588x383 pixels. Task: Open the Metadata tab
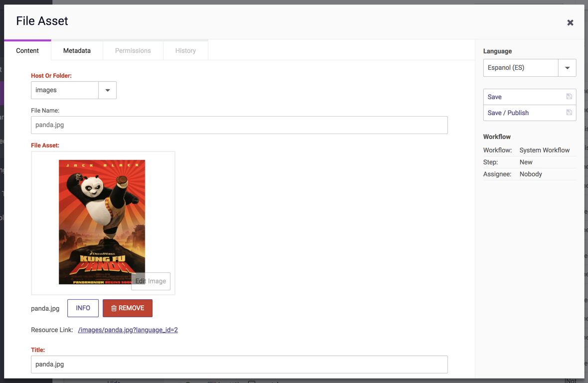point(77,51)
